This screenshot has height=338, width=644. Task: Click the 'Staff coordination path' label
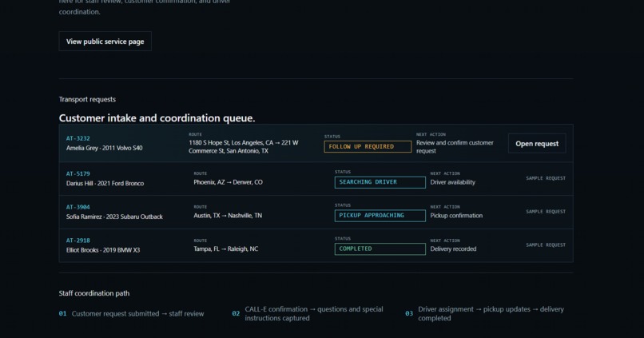[94, 293]
